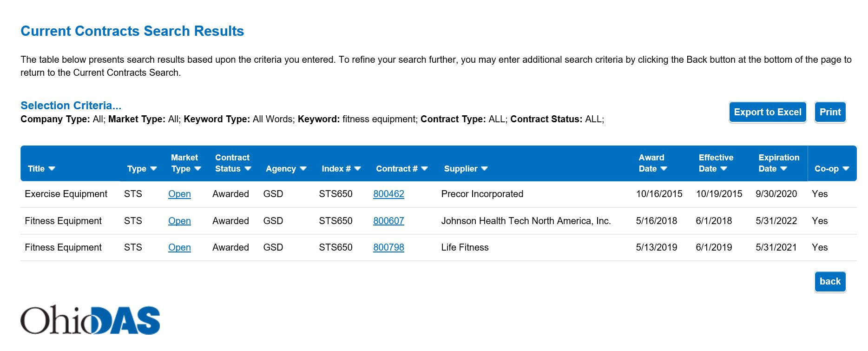Click Open link for Precor Incorporated row
The image size is (868, 351).
(179, 194)
